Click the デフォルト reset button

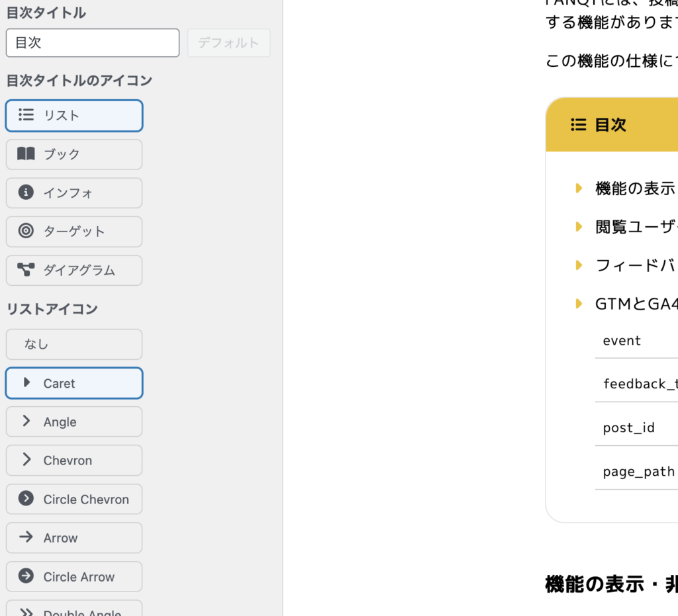pos(228,43)
